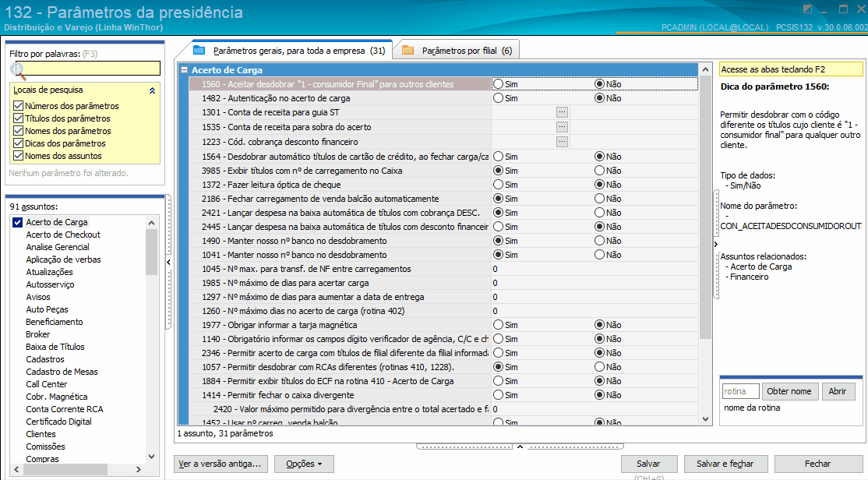Collapse the Acerto de Carga group header
868x480 pixels.
coord(185,70)
